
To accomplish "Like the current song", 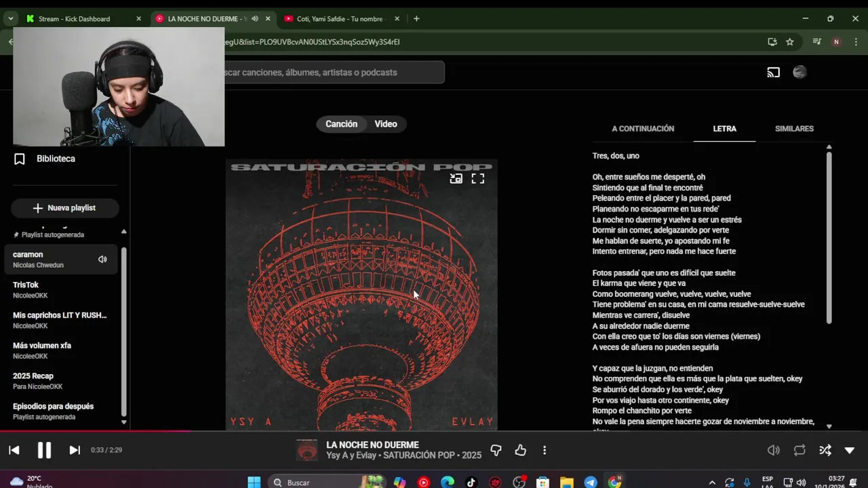I will tap(520, 450).
